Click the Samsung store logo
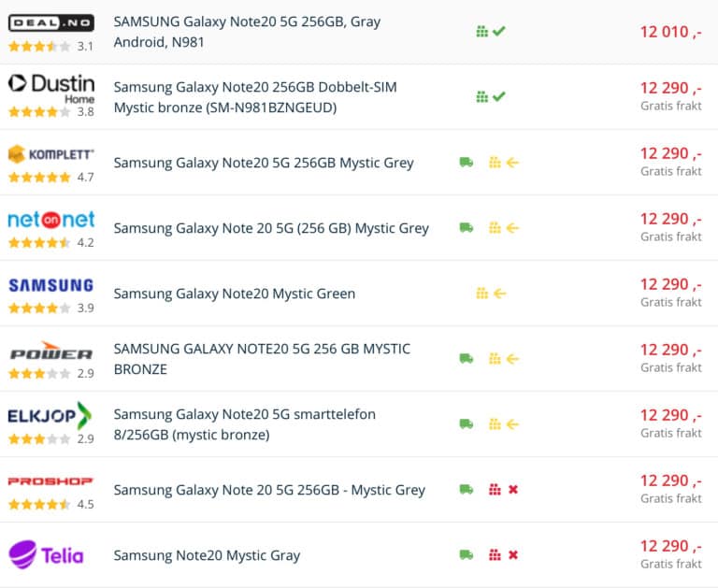Screen dimensions: 718x588 coord(51,284)
